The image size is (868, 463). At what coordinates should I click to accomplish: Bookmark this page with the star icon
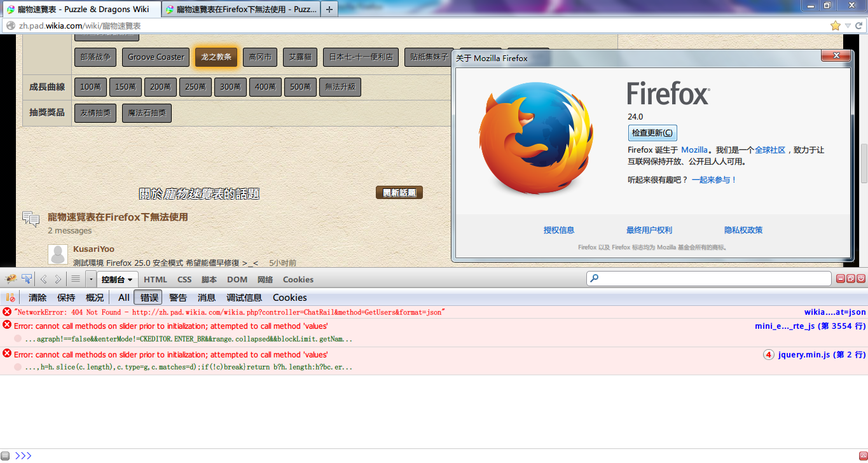(x=836, y=26)
